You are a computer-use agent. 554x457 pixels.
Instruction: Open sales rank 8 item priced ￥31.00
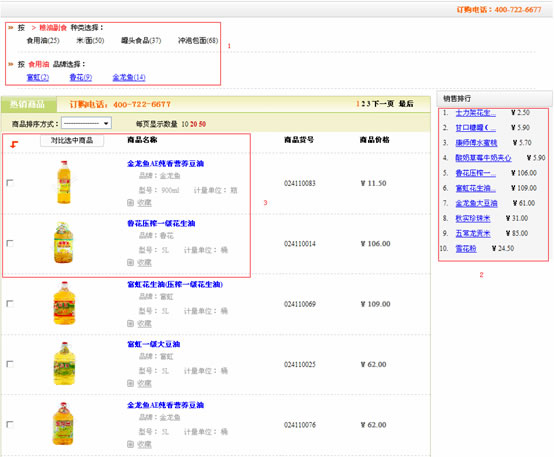(x=473, y=218)
